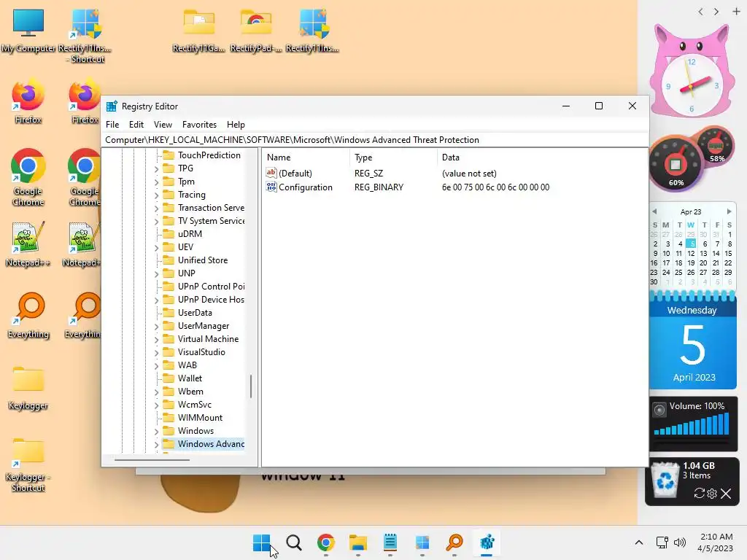The width and height of the screenshot is (747, 560).
Task: Open the Edit menu in Registry Editor
Action: (136, 124)
